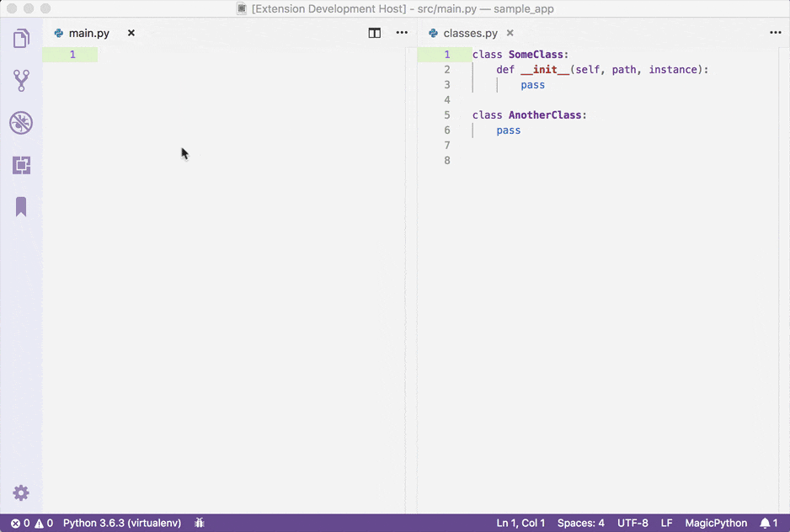Click the 'path' parameter in __init__
This screenshot has width=790, height=532.
pyautogui.click(x=624, y=70)
